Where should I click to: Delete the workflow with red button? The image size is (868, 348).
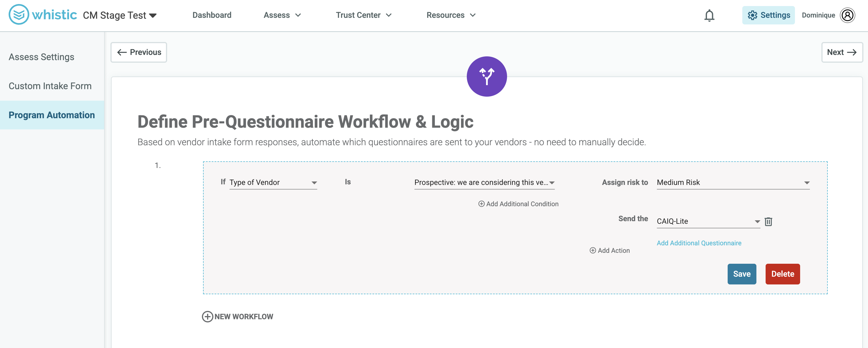coord(782,274)
